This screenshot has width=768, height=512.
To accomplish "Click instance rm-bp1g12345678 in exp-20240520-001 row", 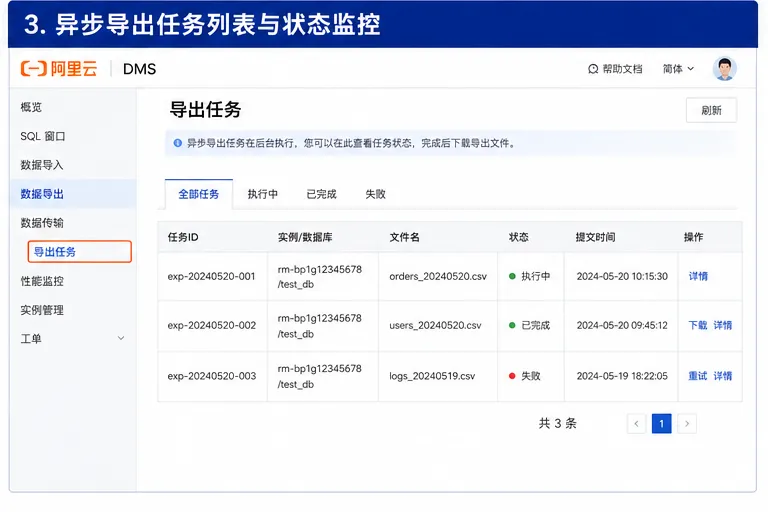I will [319, 269].
